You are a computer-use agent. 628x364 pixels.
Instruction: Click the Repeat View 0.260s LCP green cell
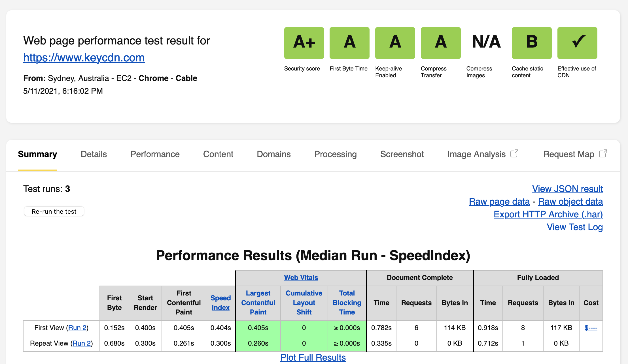click(x=258, y=343)
